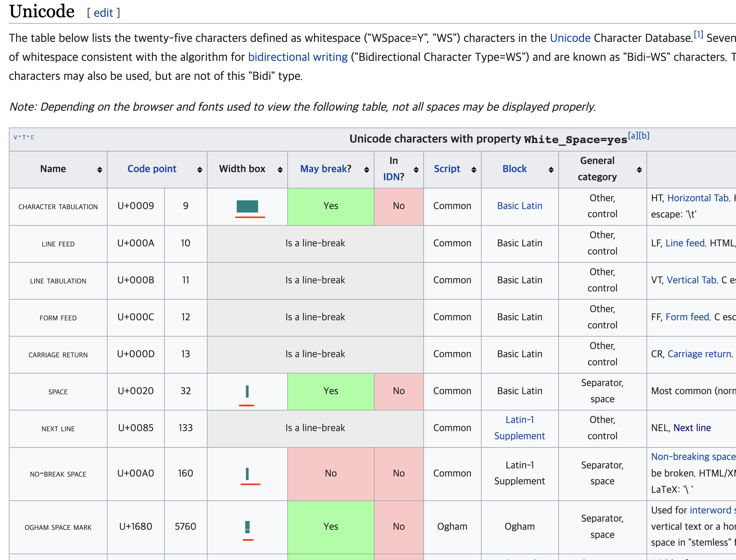This screenshot has height=560, width=736.
Task: Sort table by Name column arrows
Action: tap(99, 169)
